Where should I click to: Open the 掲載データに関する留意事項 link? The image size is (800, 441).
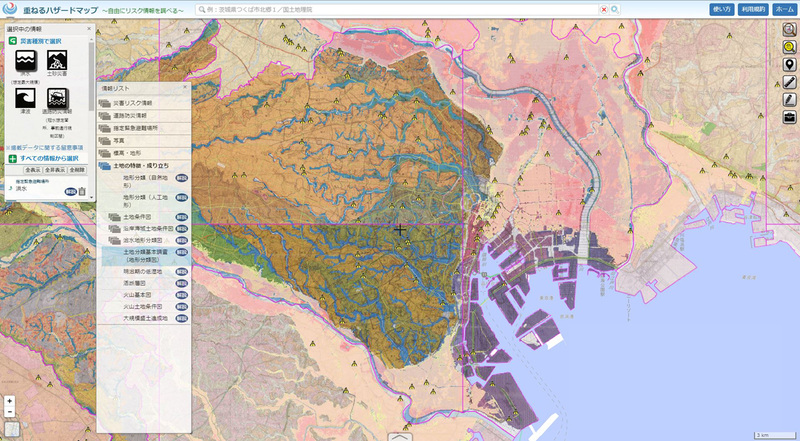(x=44, y=148)
